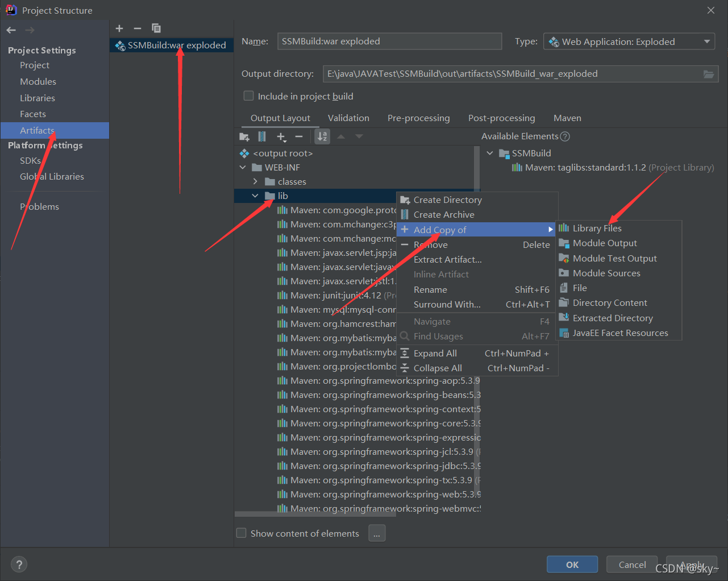The width and height of the screenshot is (728, 581).
Task: Toggle sort elements by names and types
Action: point(322,136)
